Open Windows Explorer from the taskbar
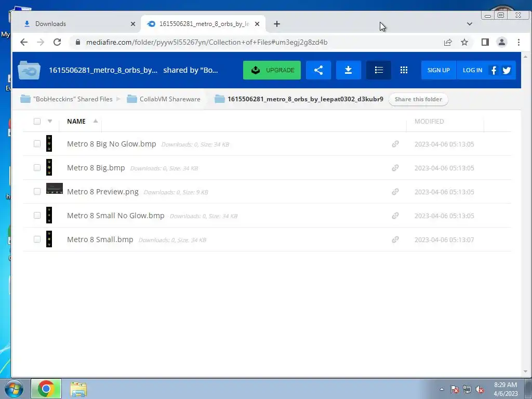532x399 pixels. click(x=78, y=389)
